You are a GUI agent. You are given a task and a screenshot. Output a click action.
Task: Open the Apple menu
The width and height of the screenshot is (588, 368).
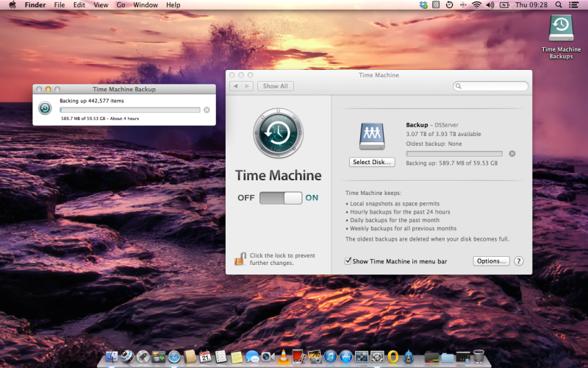[x=12, y=5]
